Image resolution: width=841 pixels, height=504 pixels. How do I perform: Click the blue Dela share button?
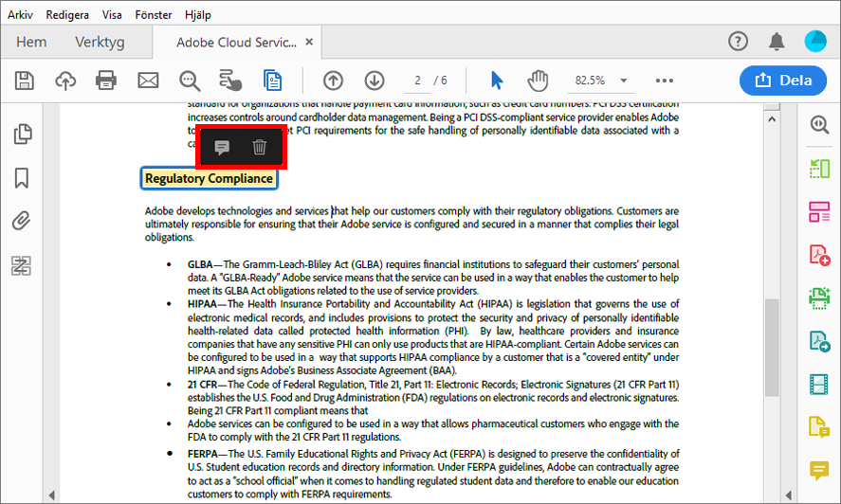[783, 81]
